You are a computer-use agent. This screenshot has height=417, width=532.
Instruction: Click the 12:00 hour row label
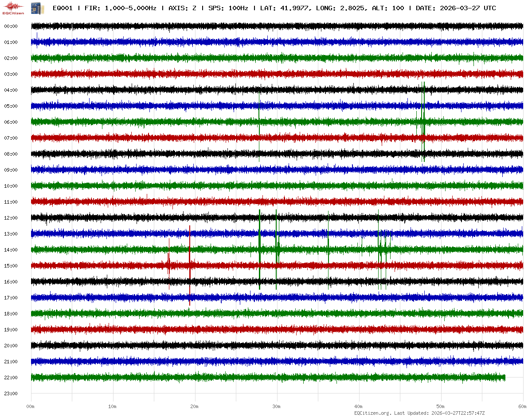(11, 218)
